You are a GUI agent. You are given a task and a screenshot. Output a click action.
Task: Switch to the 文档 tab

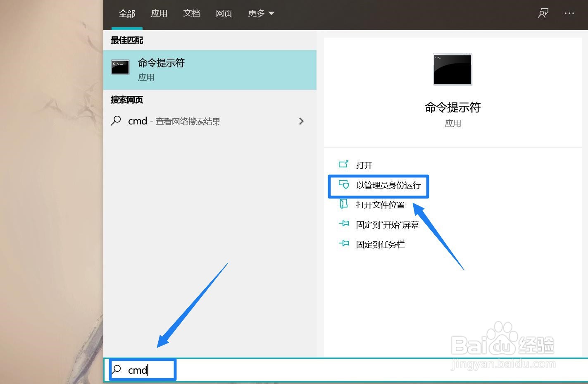(192, 14)
